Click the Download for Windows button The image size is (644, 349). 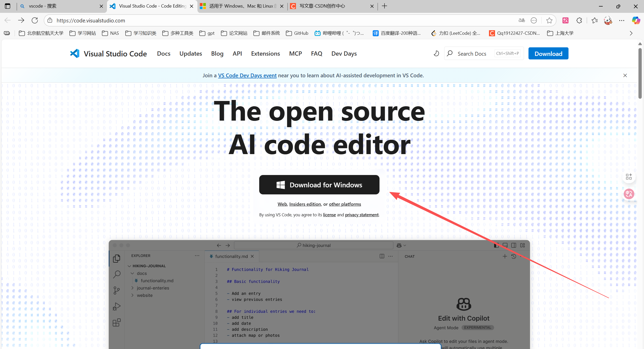coord(319,185)
